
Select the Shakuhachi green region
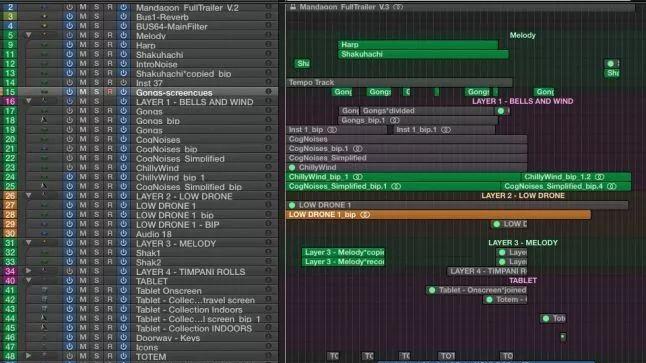pos(423,54)
